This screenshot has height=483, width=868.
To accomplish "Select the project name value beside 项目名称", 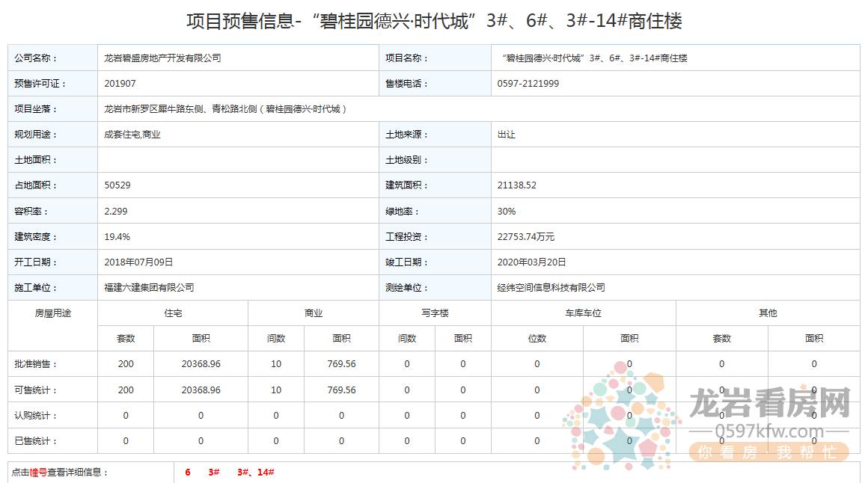I will click(595, 58).
